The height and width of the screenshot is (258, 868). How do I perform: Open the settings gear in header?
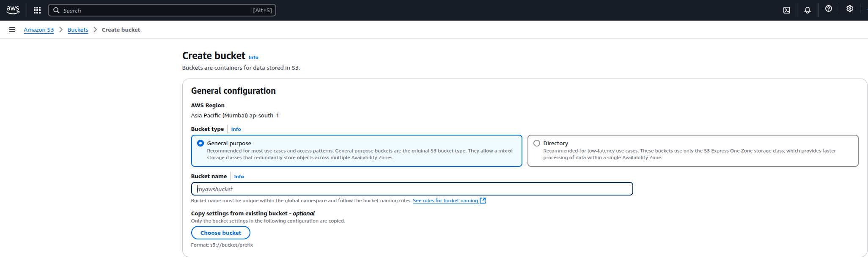[x=850, y=8]
